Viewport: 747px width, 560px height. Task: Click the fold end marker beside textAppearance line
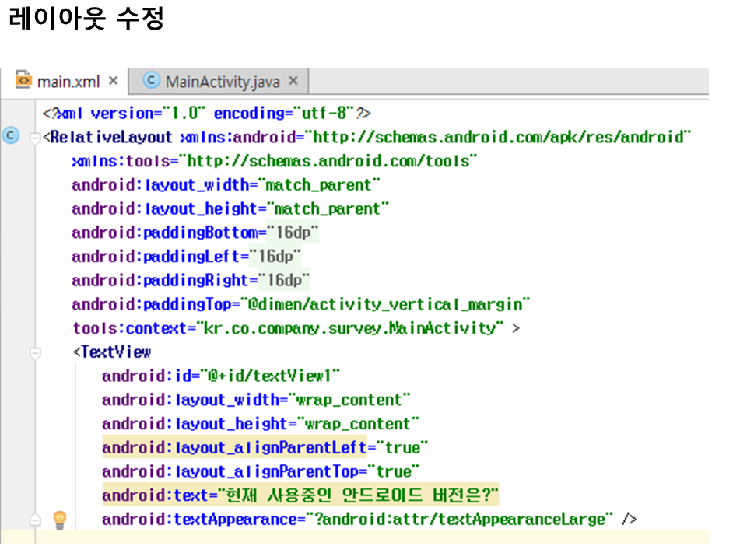pyautogui.click(x=34, y=520)
